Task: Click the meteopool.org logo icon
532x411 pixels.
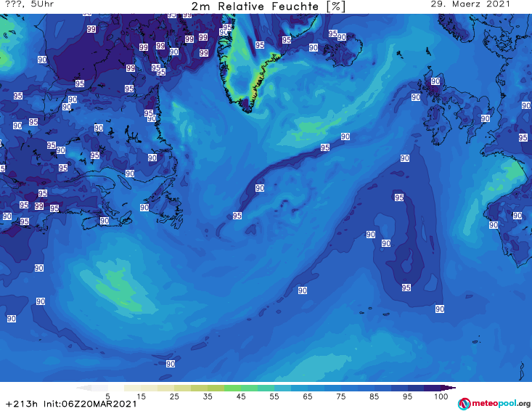Action: [464, 404]
